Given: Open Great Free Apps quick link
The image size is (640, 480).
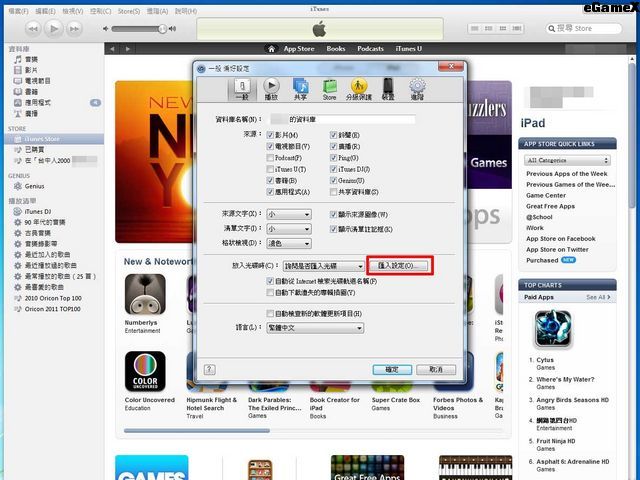Looking at the screenshot, I should tap(550, 206).
